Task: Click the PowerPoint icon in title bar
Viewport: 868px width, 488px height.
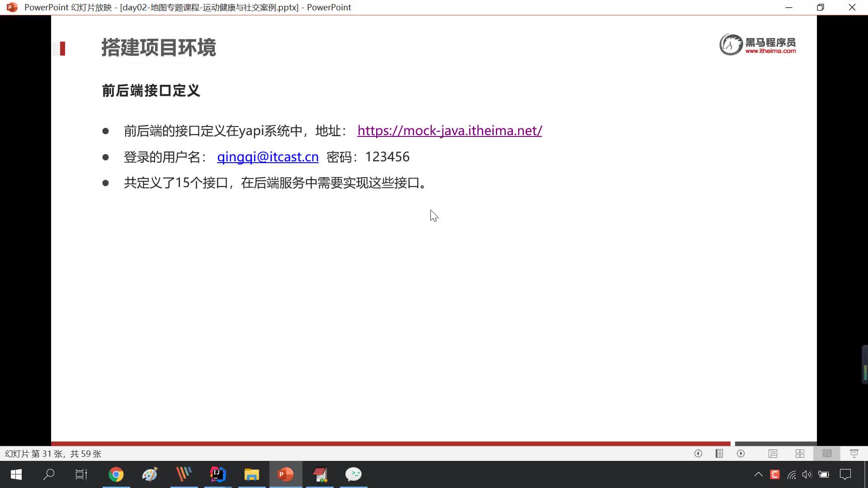Action: [x=12, y=7]
